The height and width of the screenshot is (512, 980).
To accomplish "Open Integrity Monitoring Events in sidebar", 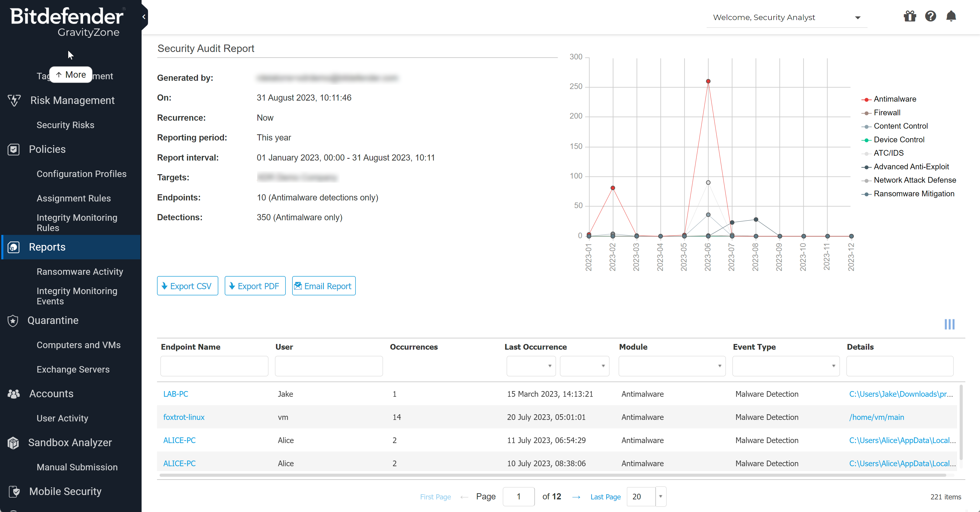I will [77, 296].
